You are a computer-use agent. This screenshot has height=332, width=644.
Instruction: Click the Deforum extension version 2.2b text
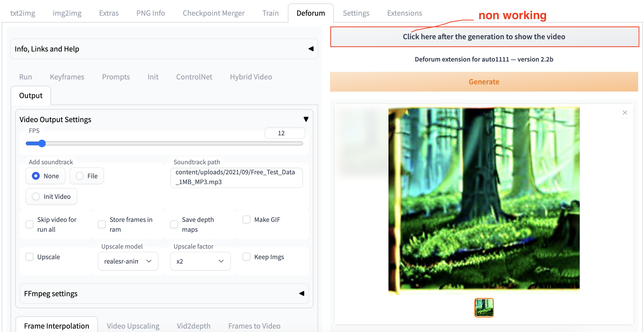point(484,59)
